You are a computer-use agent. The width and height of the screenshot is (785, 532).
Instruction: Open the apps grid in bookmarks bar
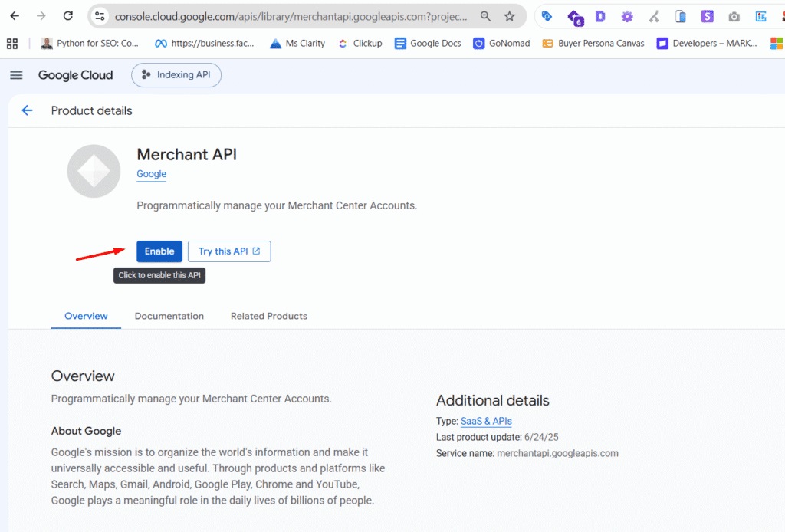click(x=12, y=44)
